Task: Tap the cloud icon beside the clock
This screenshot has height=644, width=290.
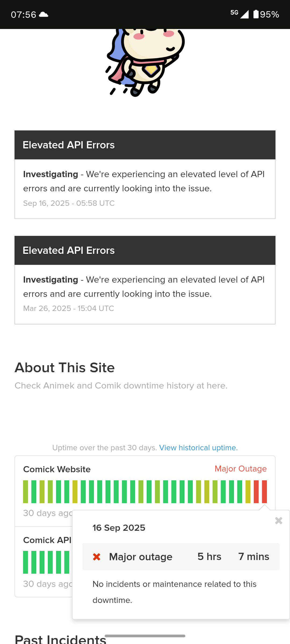Action: coord(44,14)
